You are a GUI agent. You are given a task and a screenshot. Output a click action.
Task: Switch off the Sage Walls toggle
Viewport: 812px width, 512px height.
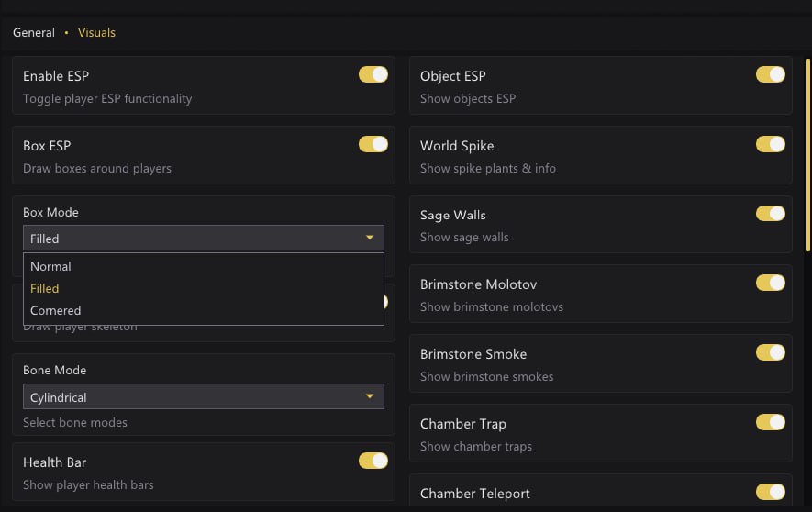coord(770,214)
